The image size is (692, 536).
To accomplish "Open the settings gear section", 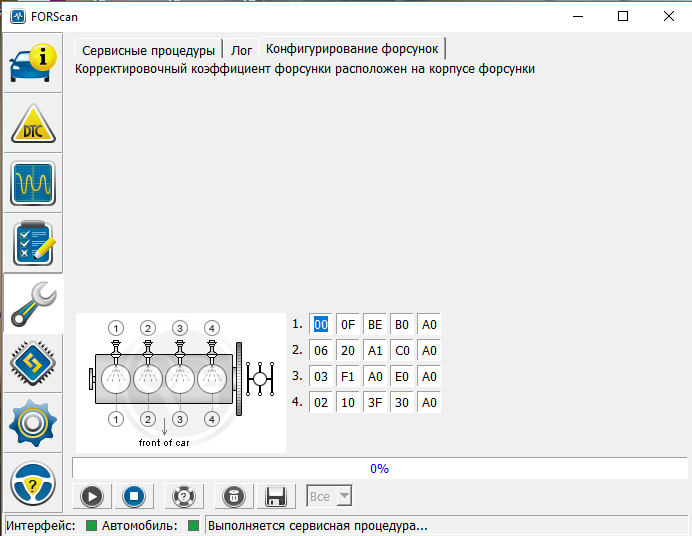I will pos(33,424).
